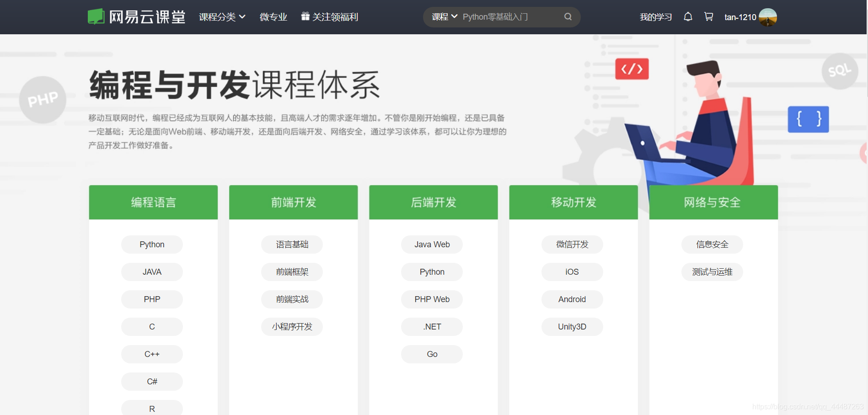868x415 pixels.
Task: Open the 信息安全 tag
Action: coord(712,245)
